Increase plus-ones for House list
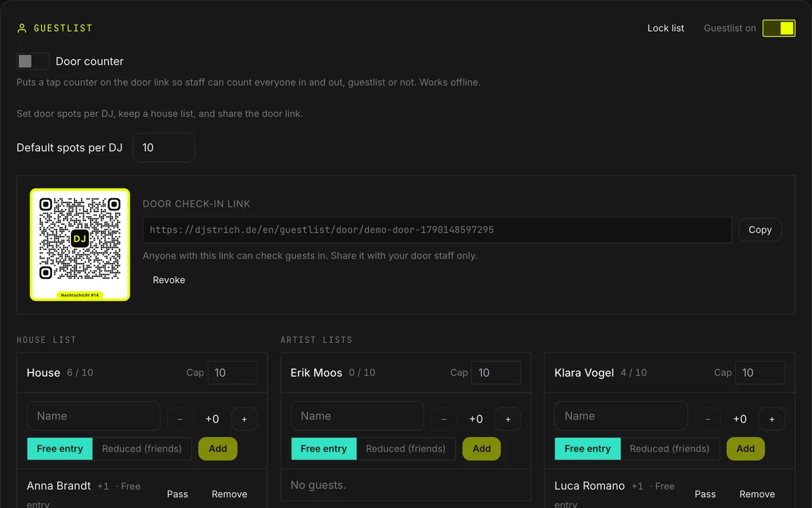The image size is (812, 508). [244, 419]
